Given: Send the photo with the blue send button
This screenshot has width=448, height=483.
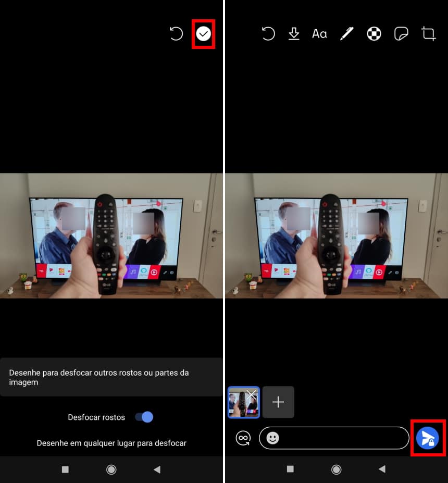Looking at the screenshot, I should pos(427,438).
